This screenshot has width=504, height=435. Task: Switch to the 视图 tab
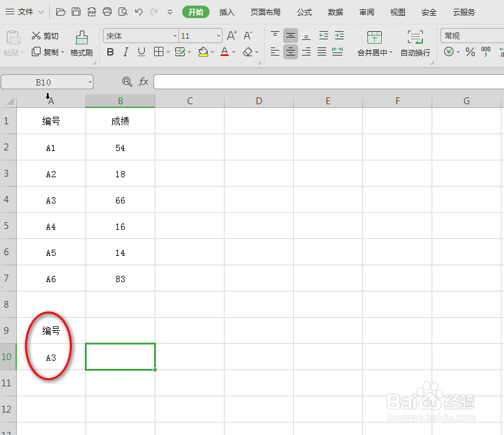click(x=397, y=12)
